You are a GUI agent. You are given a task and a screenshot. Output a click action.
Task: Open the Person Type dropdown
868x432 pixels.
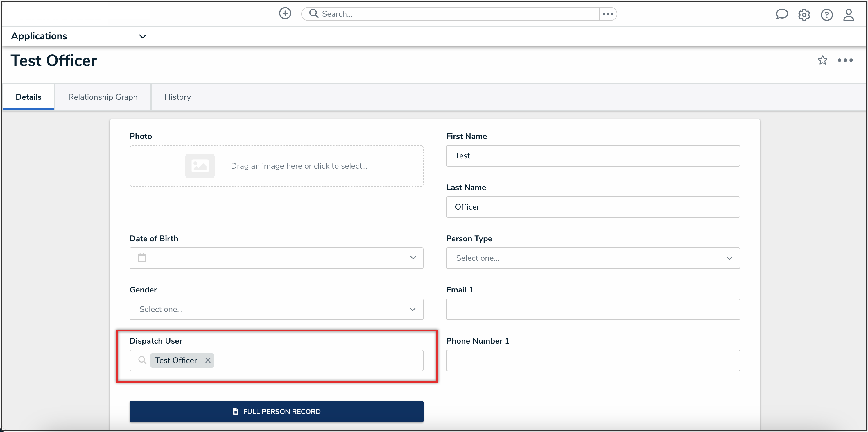(x=593, y=258)
